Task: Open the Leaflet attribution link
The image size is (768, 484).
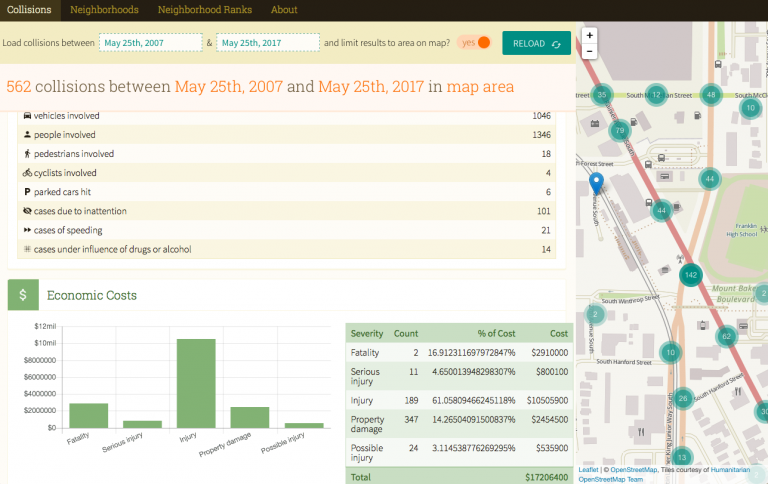Action: (588, 470)
